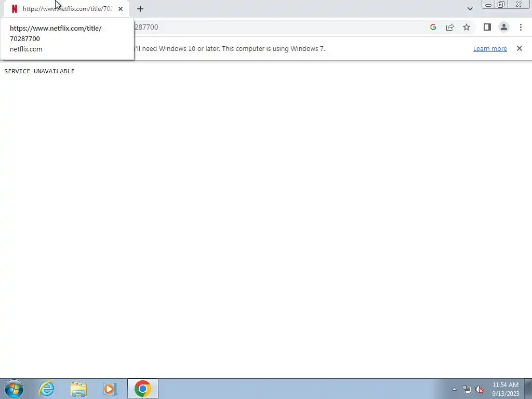Open the Learn more link in the info bar
The height and width of the screenshot is (399, 532).
[490, 48]
